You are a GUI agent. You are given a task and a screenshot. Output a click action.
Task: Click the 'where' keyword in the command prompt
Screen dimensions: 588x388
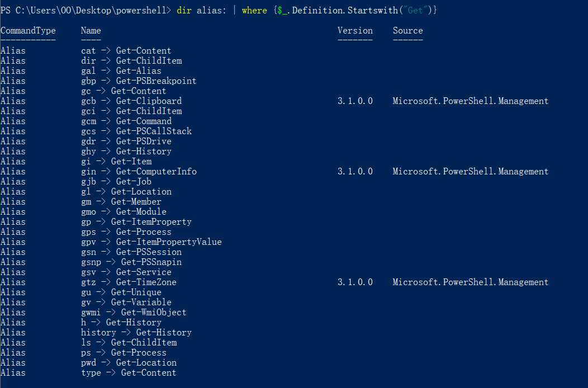(254, 11)
